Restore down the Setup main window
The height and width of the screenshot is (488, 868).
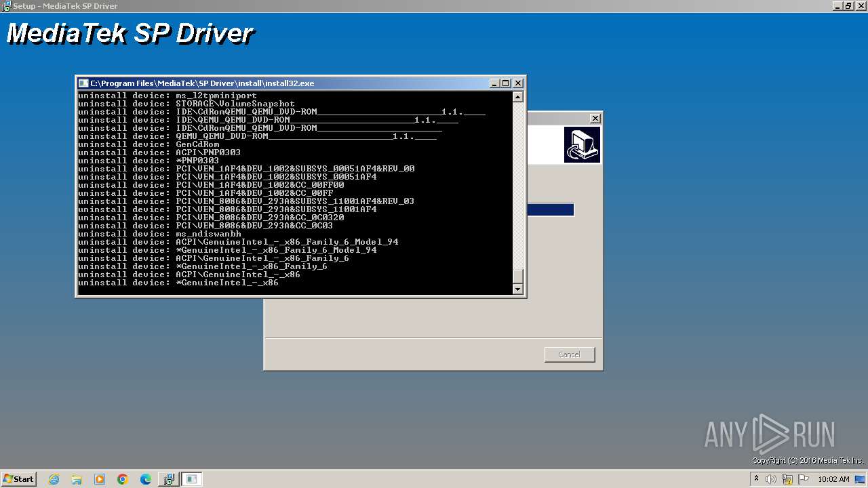tap(848, 5)
